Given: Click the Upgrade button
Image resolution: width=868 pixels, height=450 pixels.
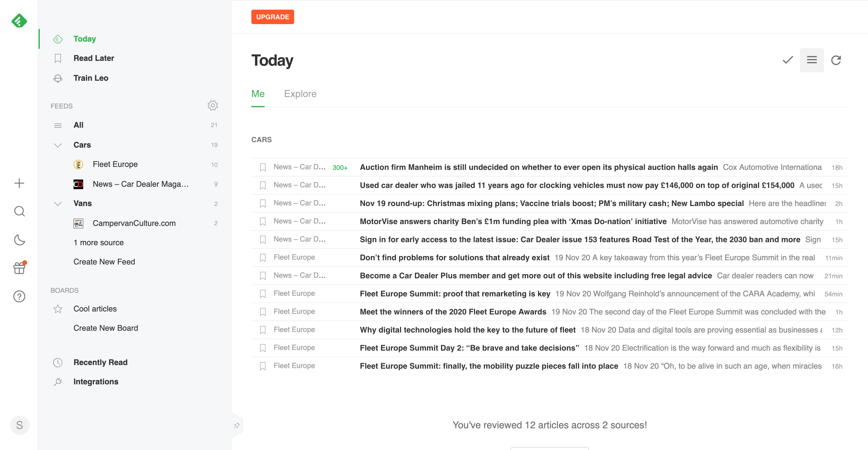Looking at the screenshot, I should point(273,16).
